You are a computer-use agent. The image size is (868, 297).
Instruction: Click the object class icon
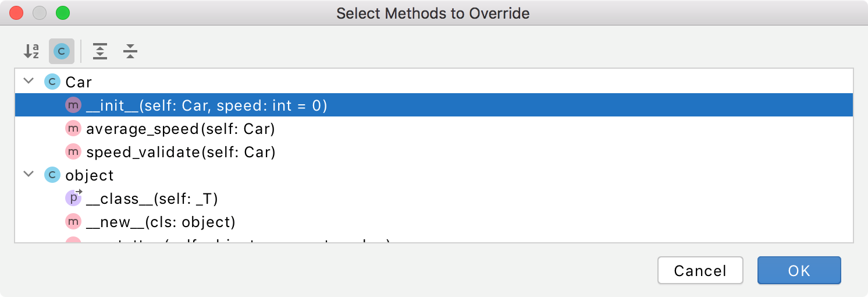coord(52,175)
